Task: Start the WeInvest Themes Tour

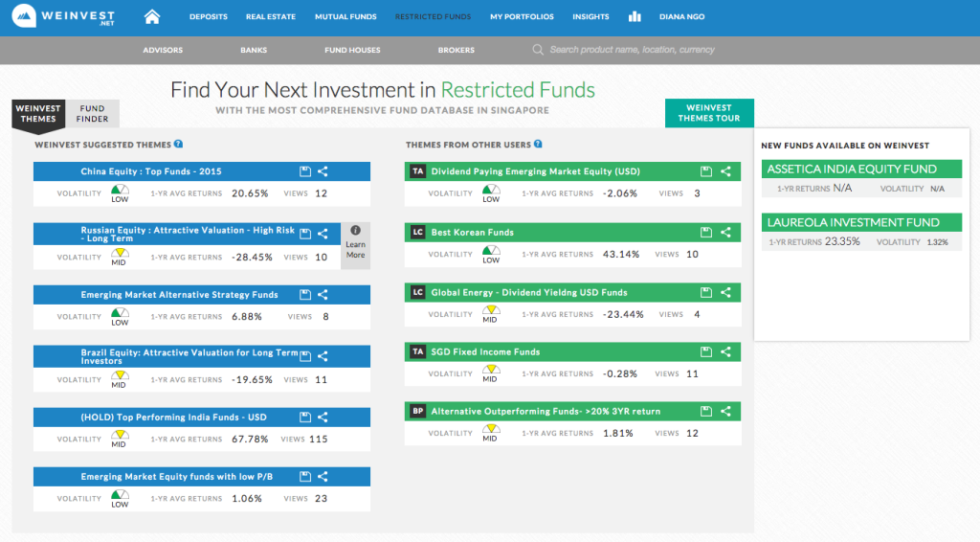Action: (709, 113)
